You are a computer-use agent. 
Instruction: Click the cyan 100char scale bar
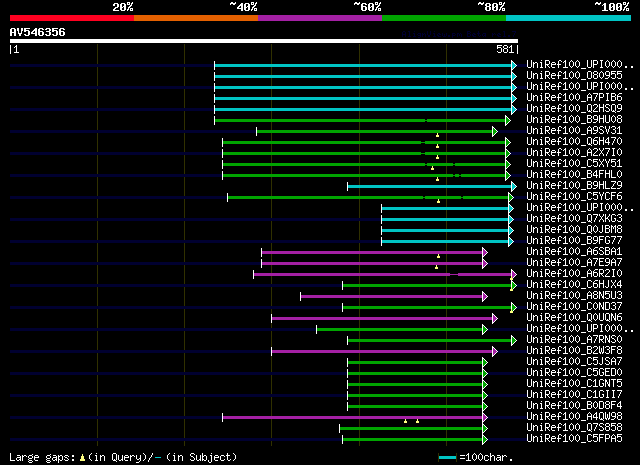[x=447, y=458]
